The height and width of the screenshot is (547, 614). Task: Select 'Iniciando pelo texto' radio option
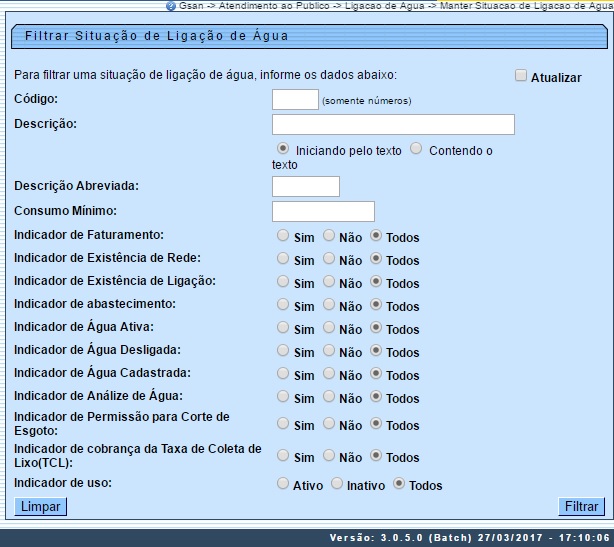point(283,148)
